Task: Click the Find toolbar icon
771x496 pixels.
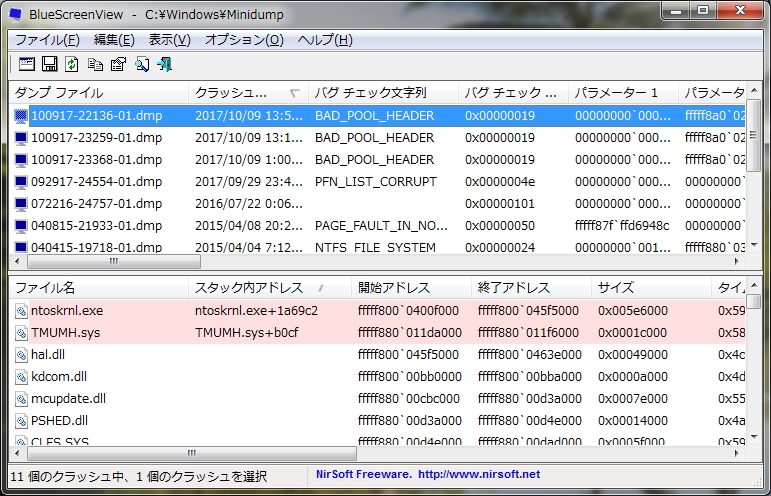Action: point(142,64)
